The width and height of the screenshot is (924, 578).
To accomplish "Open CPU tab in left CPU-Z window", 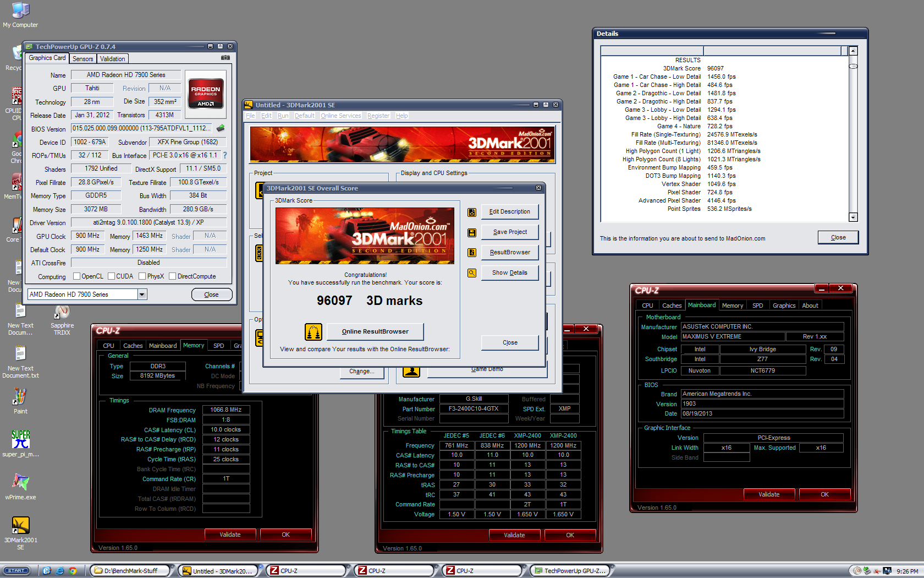I will tap(109, 346).
